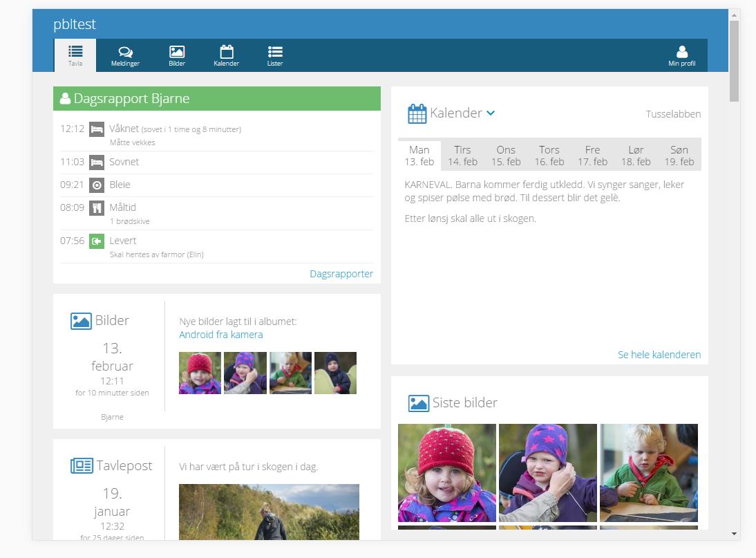Click the 'Måtte vekkes' note

(133, 142)
